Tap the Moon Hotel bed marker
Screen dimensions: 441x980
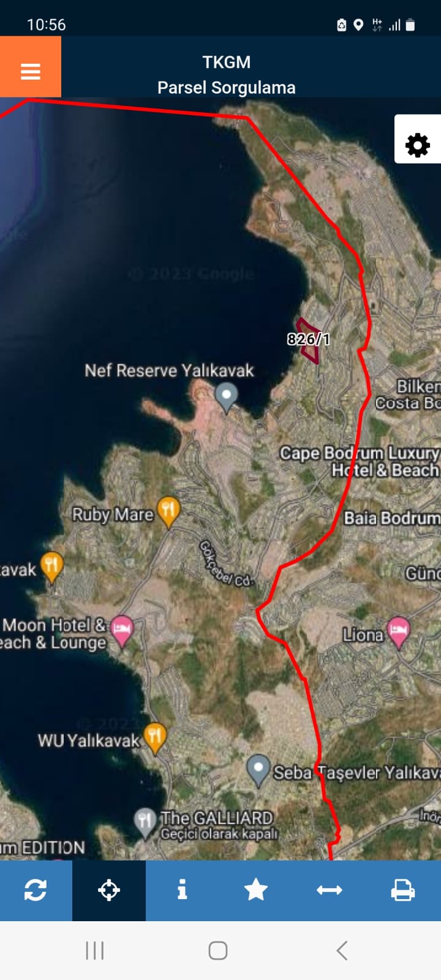click(123, 630)
